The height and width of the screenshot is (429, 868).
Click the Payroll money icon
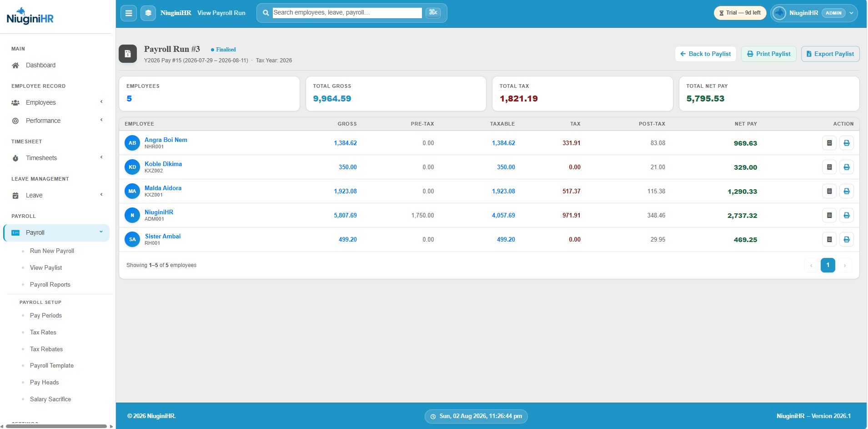coord(15,233)
